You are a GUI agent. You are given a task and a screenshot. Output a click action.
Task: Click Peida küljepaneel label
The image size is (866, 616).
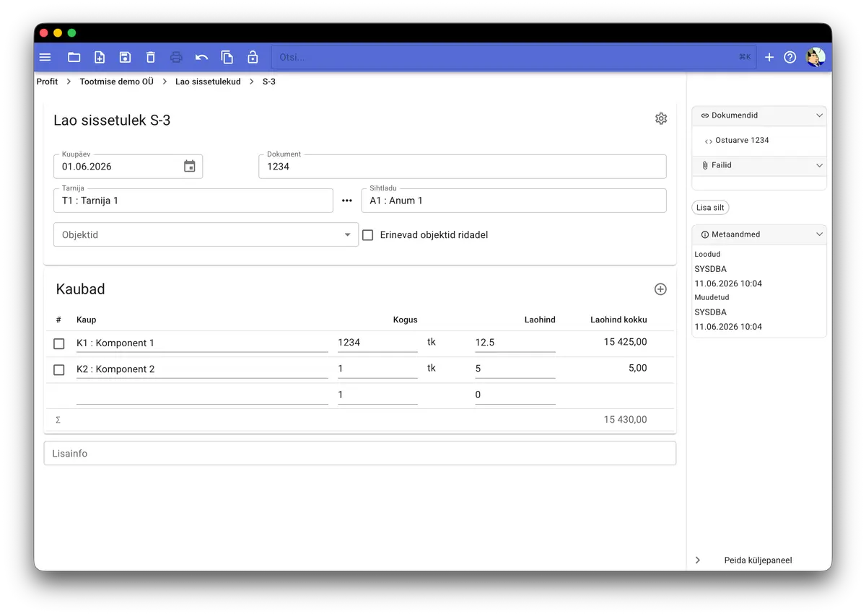click(758, 560)
